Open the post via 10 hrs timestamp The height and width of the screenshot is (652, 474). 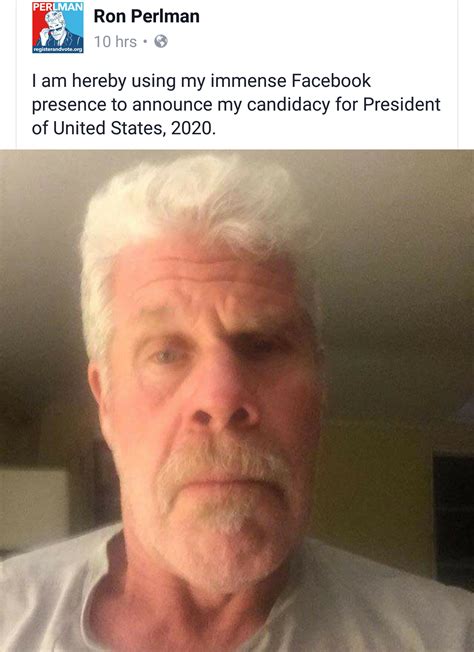[115, 42]
